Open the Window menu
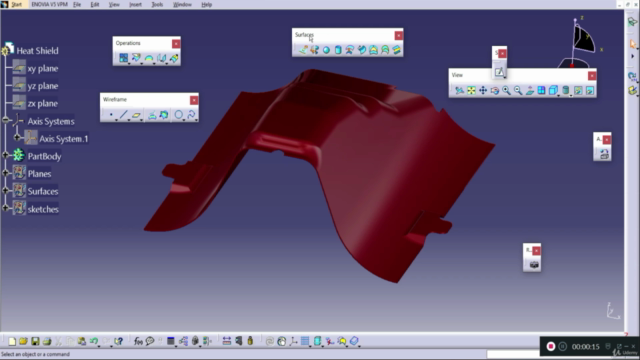Image resolution: width=640 pixels, height=360 pixels. tap(182, 4)
